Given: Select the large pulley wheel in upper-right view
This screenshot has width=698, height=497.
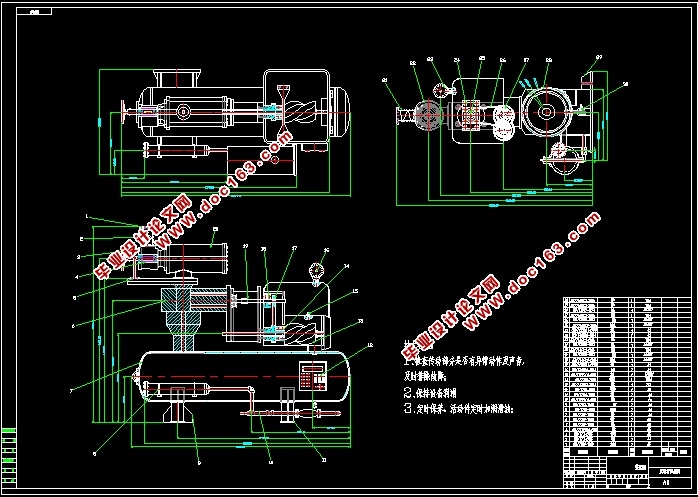Looking at the screenshot, I should 547,111.
